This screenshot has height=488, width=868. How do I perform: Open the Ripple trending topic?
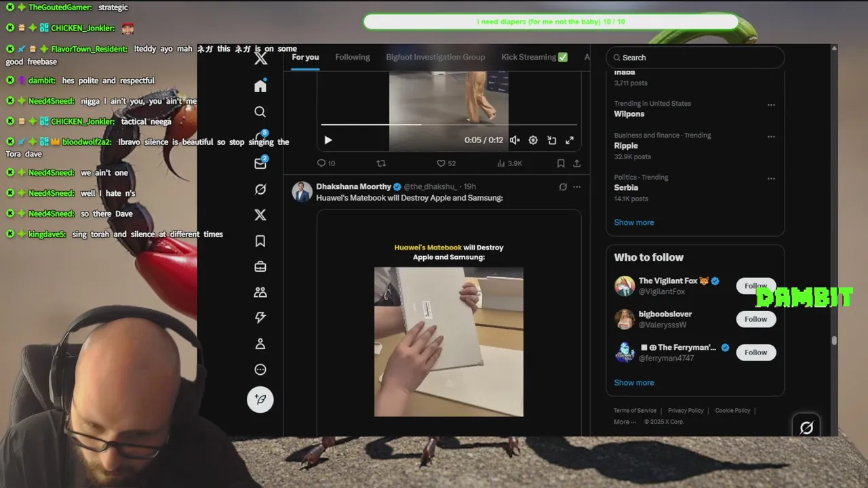point(626,146)
